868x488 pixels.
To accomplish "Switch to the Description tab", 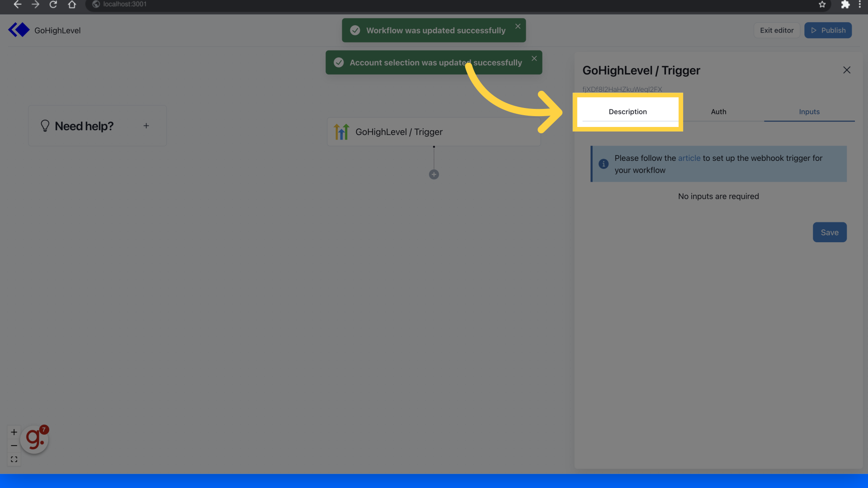I will pyautogui.click(x=627, y=112).
